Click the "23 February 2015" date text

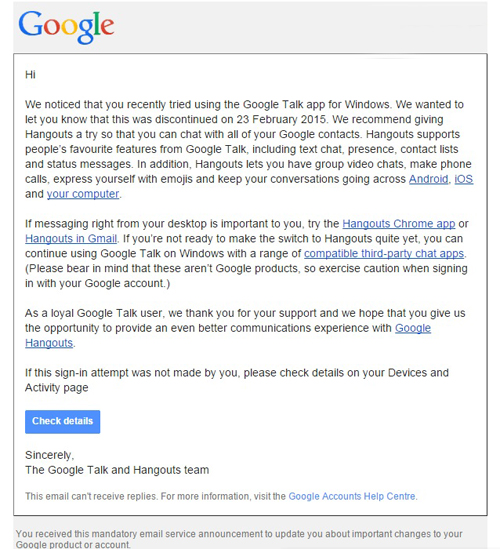[x=281, y=119]
